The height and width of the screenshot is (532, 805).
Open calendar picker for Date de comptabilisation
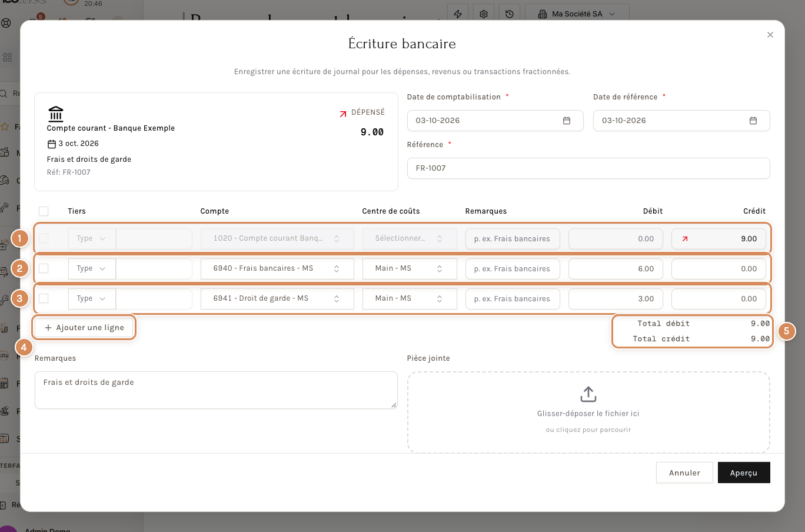[x=567, y=121]
